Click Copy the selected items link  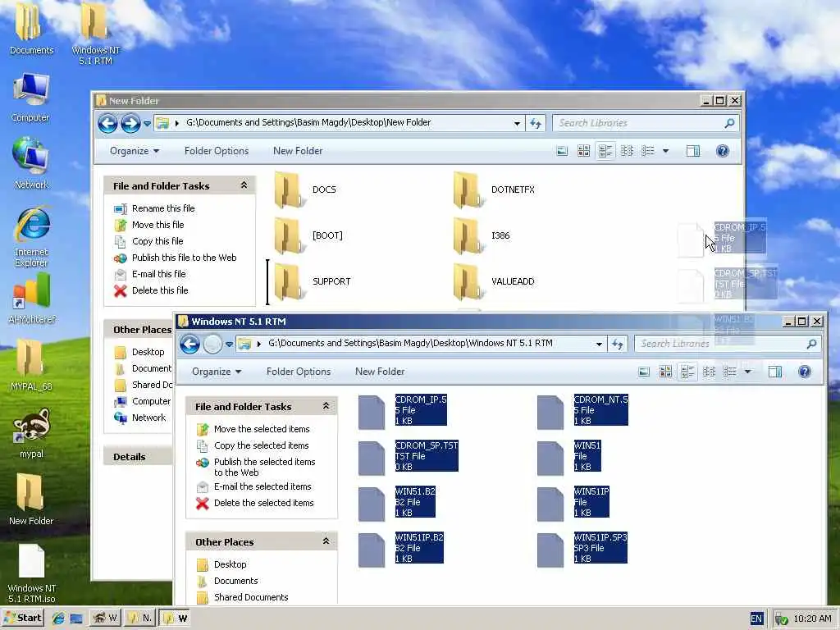point(262,445)
